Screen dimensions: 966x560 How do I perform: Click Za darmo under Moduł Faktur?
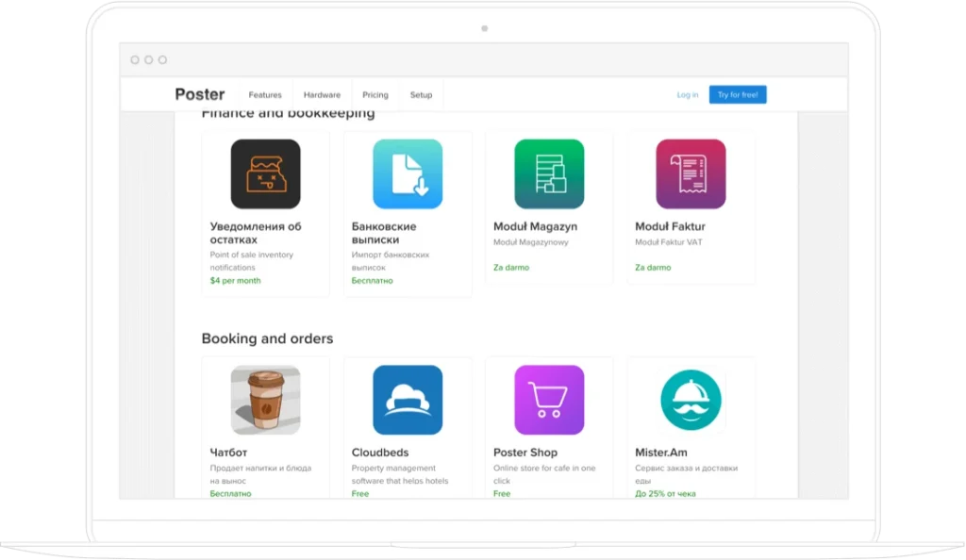coord(653,268)
